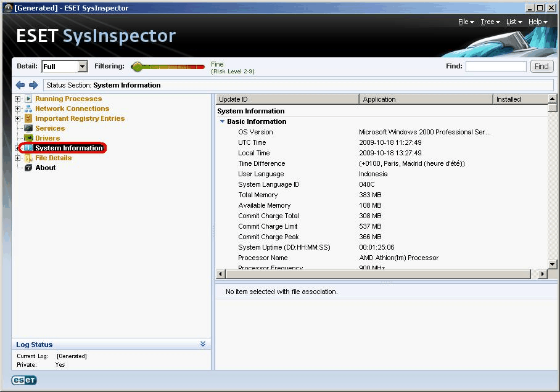
Task: Click the About icon in tree
Action: tap(28, 168)
